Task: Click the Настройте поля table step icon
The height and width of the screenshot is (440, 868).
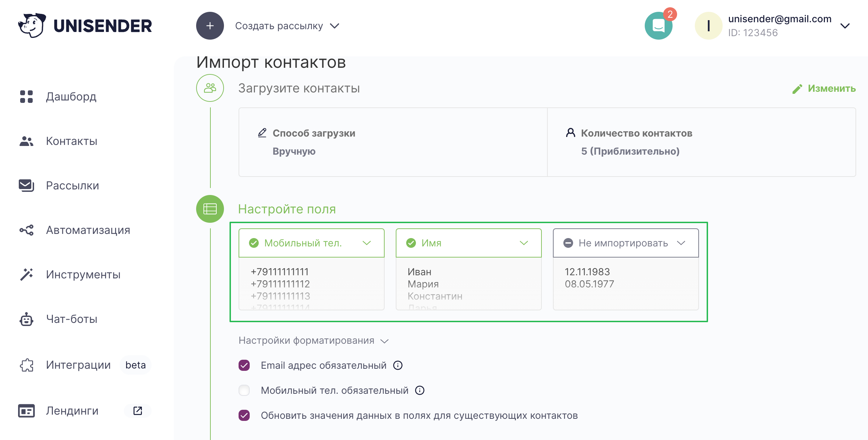Action: [210, 209]
